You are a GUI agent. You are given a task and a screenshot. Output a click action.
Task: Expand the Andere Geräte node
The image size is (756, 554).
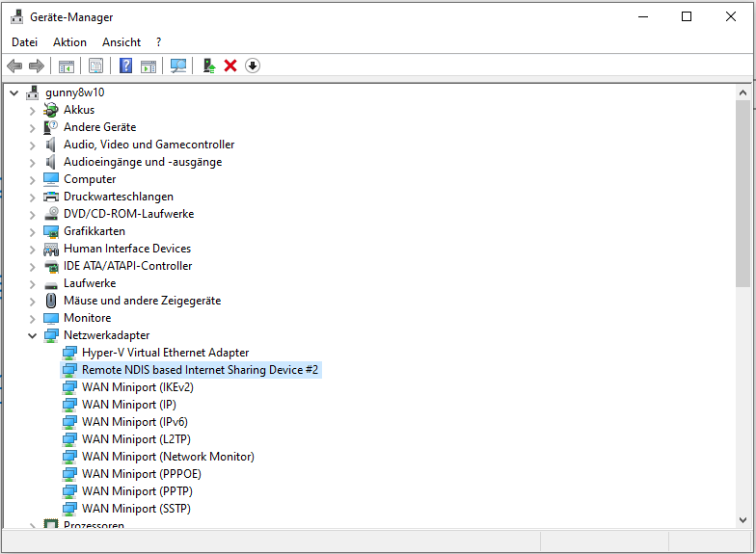coord(33,128)
